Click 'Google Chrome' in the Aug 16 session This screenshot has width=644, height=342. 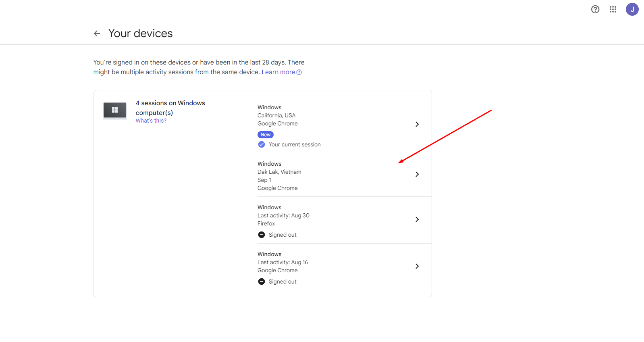pos(278,270)
